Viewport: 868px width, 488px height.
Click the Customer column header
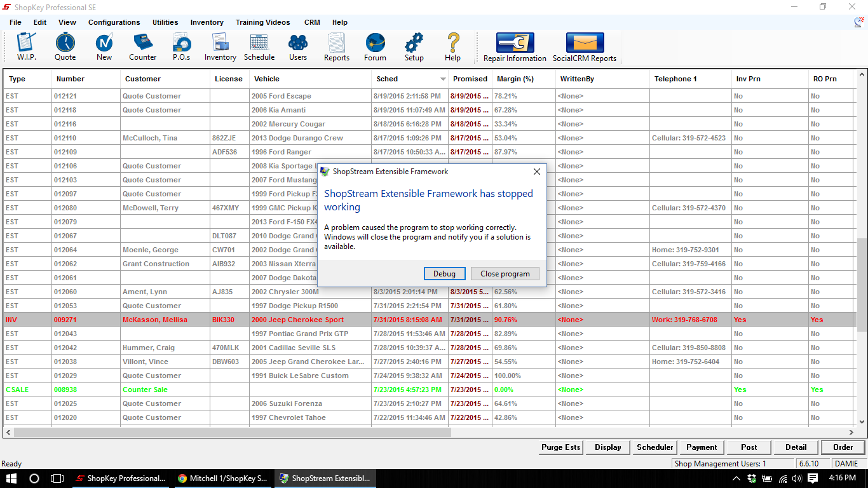tap(165, 79)
